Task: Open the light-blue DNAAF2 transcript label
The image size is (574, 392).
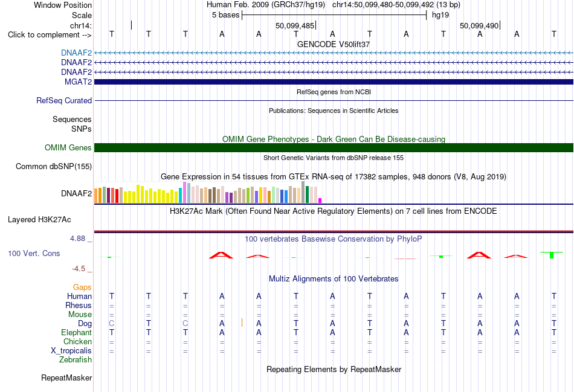Action: pos(77,53)
